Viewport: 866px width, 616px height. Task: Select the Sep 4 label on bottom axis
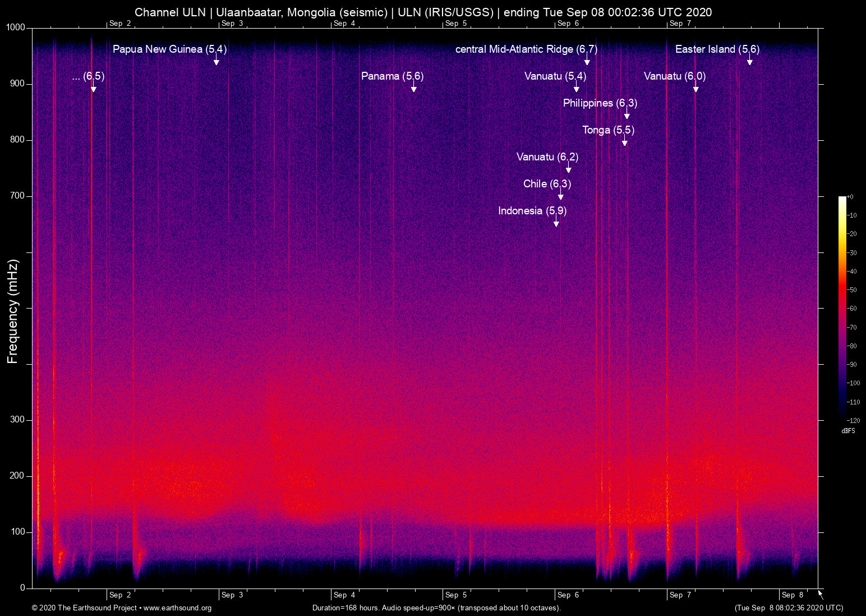tap(344, 595)
